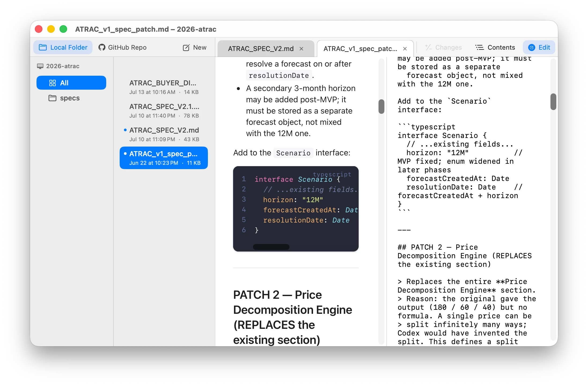Select the ATRAC_v1_spec_patc... tab
The image size is (588, 386).
click(x=360, y=49)
